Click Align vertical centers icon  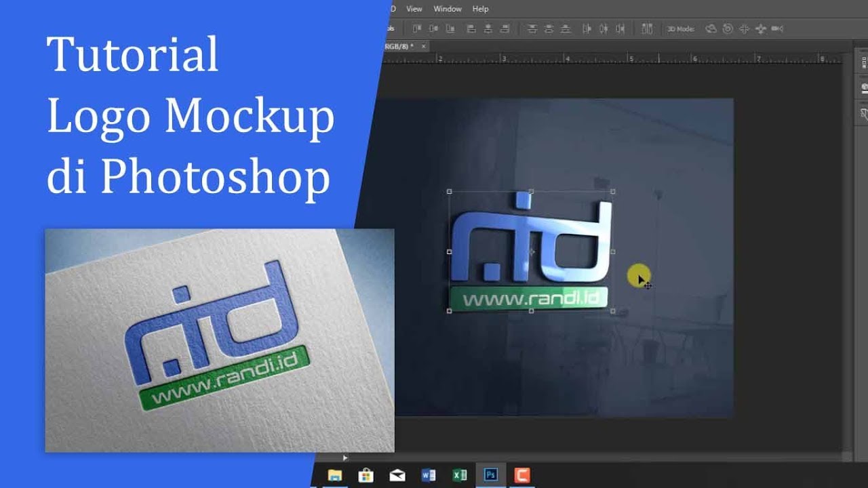[x=434, y=28]
